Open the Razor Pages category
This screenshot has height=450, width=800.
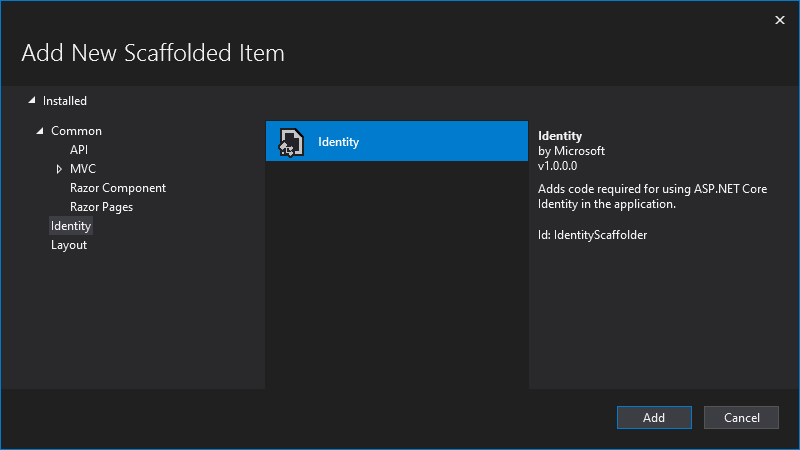[x=101, y=207]
